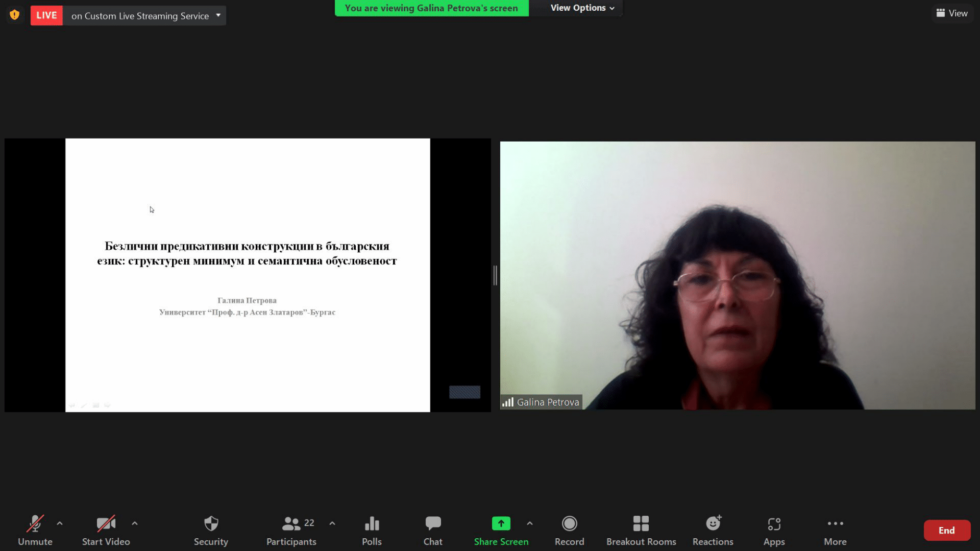Open the Reactions picker
Image resolution: width=980 pixels, height=551 pixels.
pos(712,530)
